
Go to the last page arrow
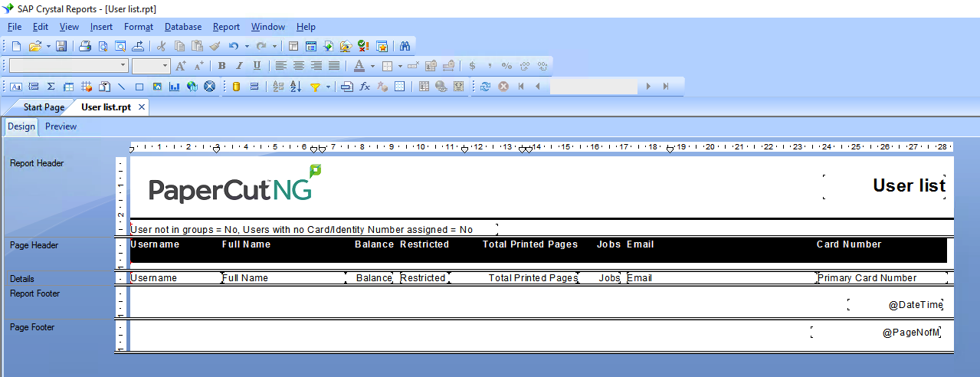coord(666,87)
